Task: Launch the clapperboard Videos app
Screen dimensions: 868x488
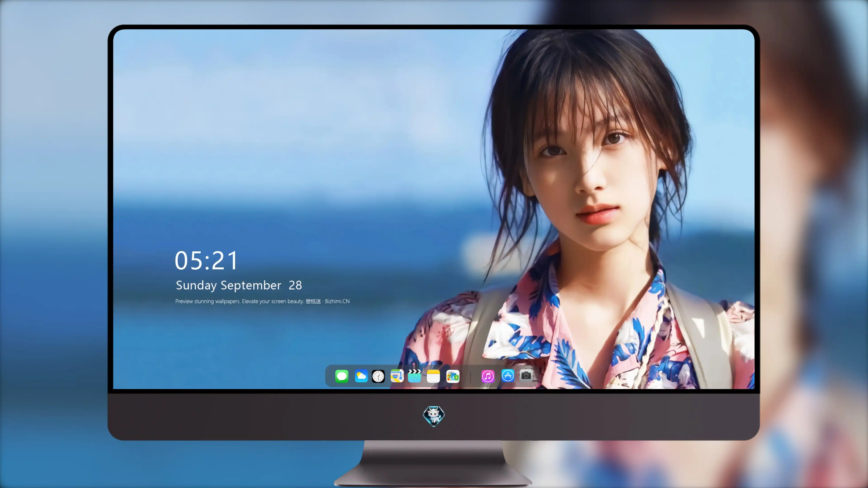Action: pyautogui.click(x=415, y=376)
